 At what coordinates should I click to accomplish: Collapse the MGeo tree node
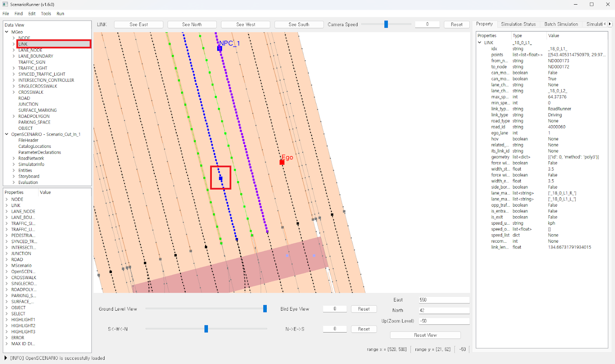click(7, 32)
